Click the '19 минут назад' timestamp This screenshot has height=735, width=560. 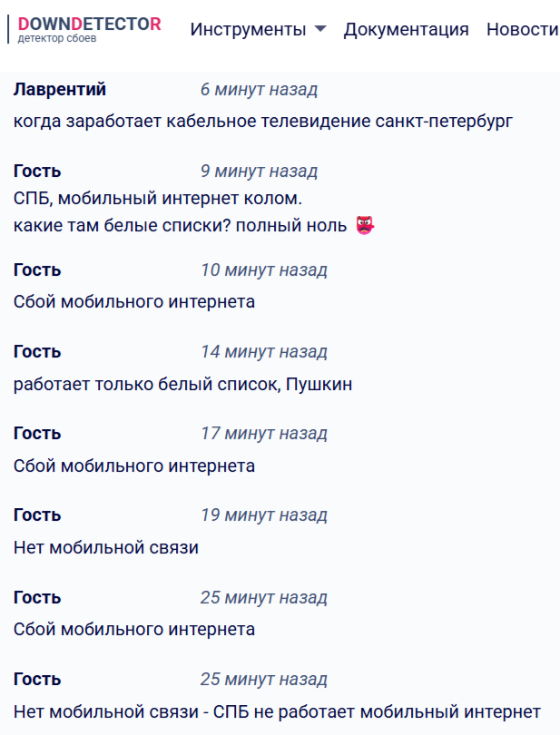tap(263, 515)
